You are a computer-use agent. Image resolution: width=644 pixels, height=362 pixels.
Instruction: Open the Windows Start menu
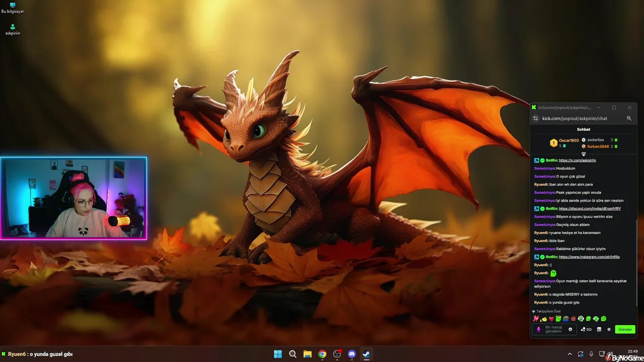(x=278, y=354)
